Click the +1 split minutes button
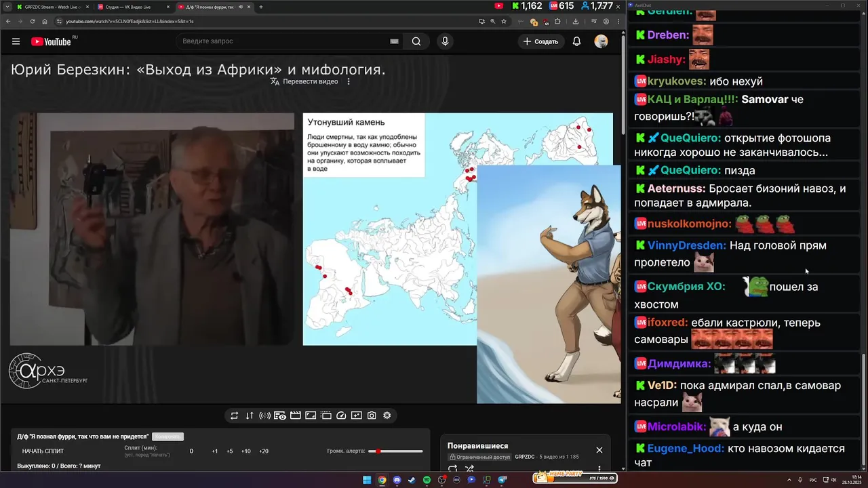 [x=214, y=451]
